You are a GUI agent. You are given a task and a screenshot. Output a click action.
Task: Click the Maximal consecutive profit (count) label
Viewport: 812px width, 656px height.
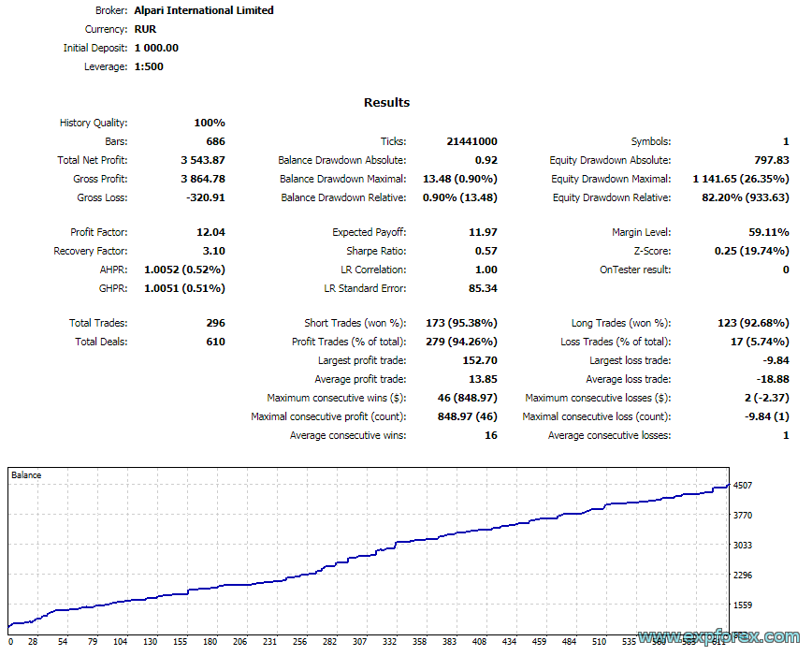329,416
